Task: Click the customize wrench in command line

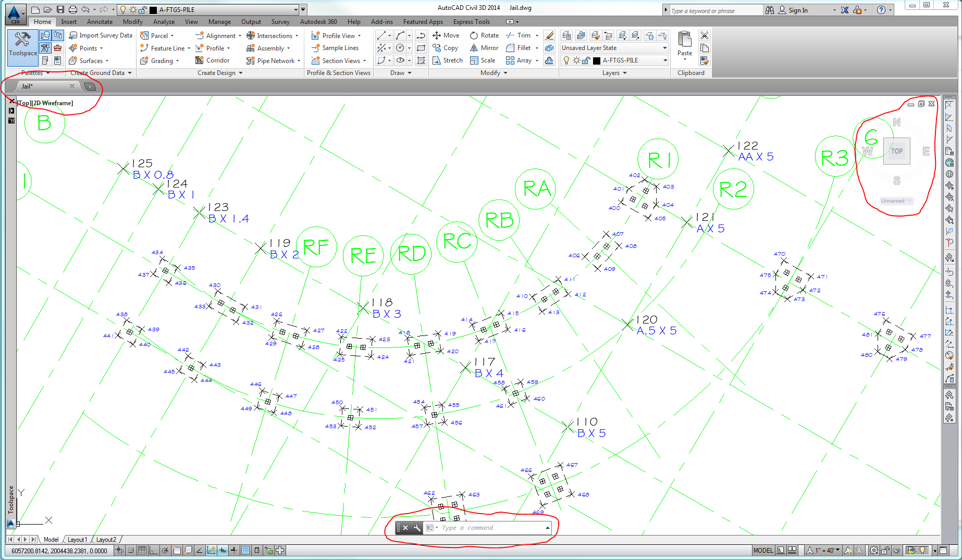Action: 417,528
